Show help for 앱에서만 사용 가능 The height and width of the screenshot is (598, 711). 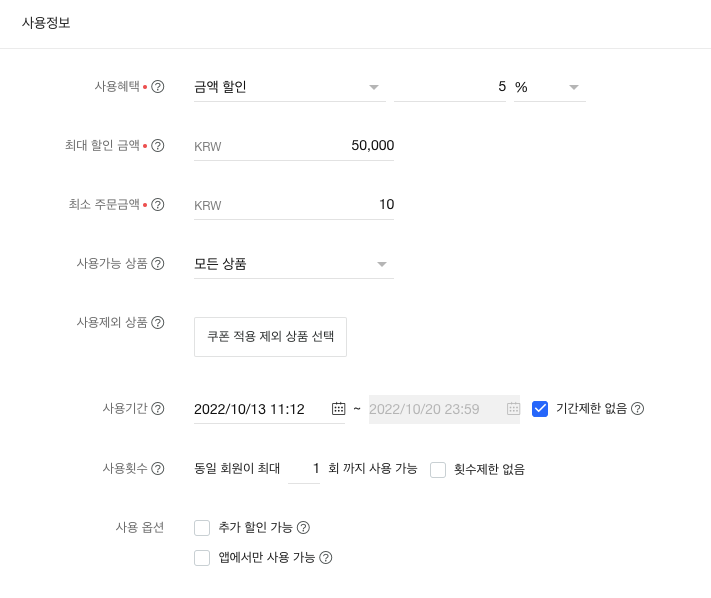(x=325, y=558)
